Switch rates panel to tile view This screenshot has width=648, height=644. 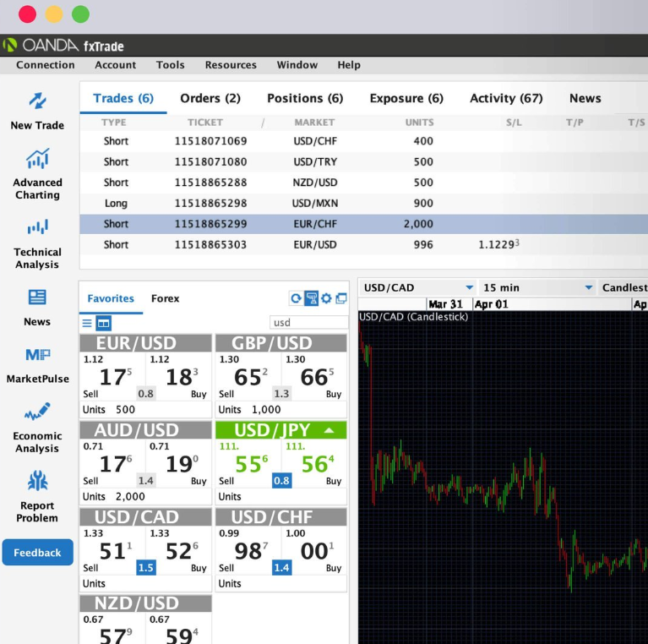[x=104, y=323]
